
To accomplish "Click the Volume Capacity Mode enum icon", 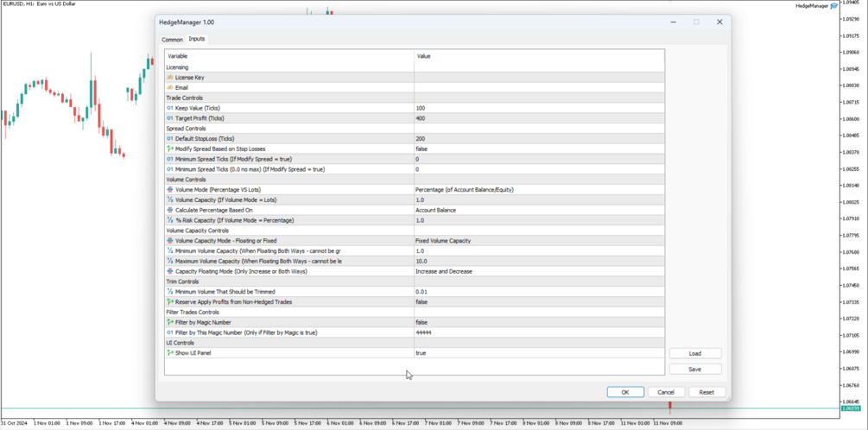I will [170, 241].
